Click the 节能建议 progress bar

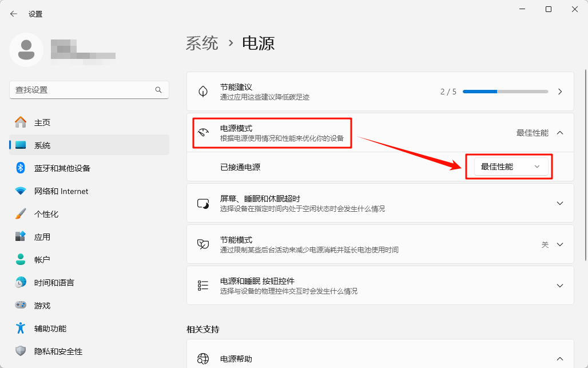tap(505, 92)
